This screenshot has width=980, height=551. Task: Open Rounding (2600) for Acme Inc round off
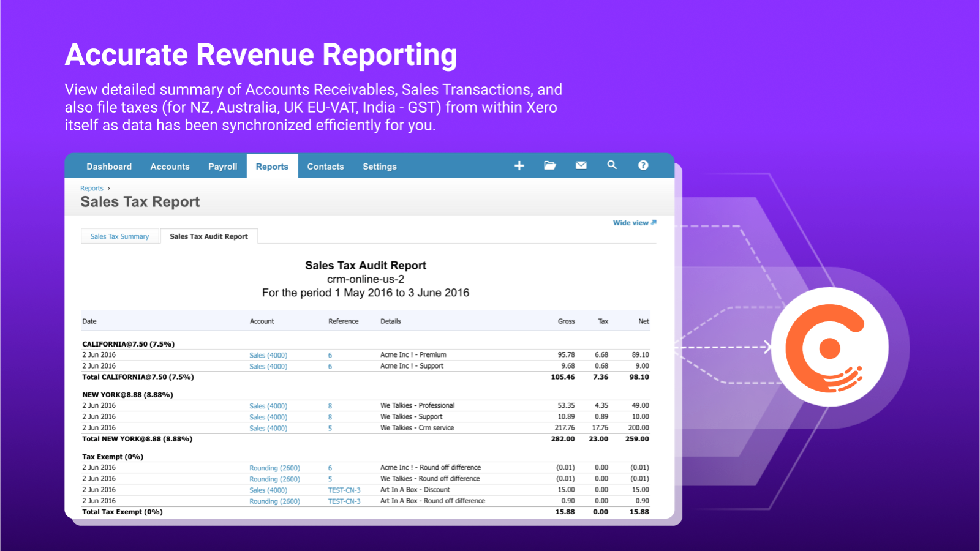coord(274,468)
